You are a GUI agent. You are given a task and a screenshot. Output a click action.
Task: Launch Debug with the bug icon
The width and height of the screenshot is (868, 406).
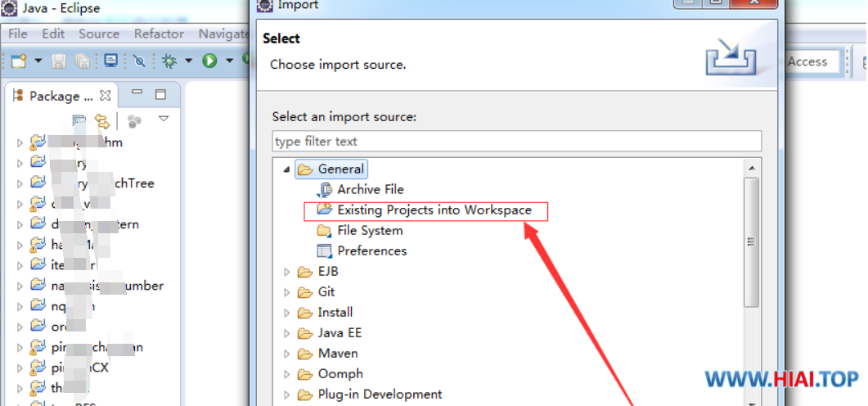(x=169, y=61)
